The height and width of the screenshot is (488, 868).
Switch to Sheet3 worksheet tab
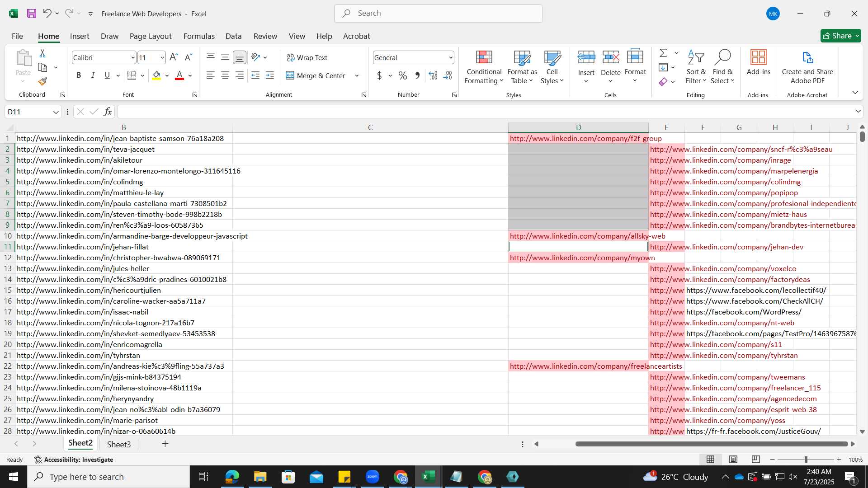(x=119, y=445)
